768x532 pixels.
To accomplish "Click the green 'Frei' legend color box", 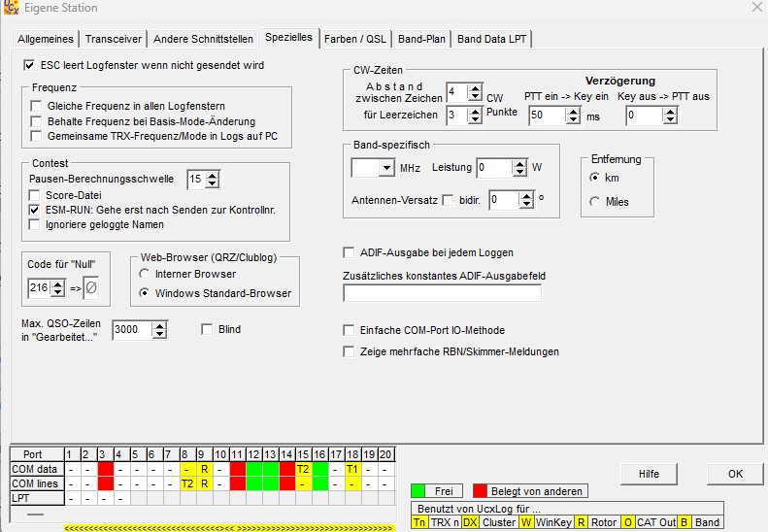I will click(419, 491).
